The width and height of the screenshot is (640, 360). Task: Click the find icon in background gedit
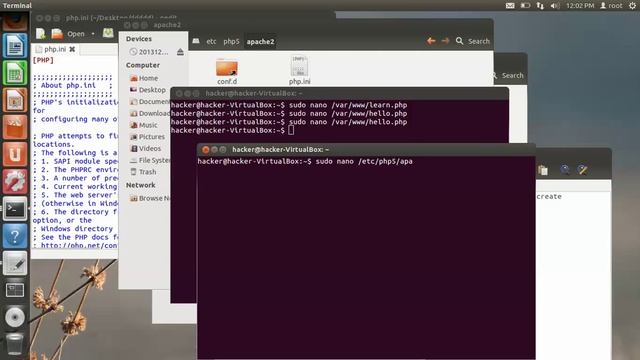[x=564, y=170]
